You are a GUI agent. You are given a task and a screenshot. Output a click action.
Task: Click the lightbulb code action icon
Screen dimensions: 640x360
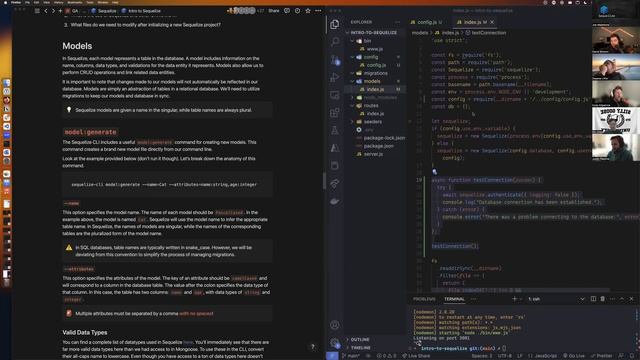434,172
